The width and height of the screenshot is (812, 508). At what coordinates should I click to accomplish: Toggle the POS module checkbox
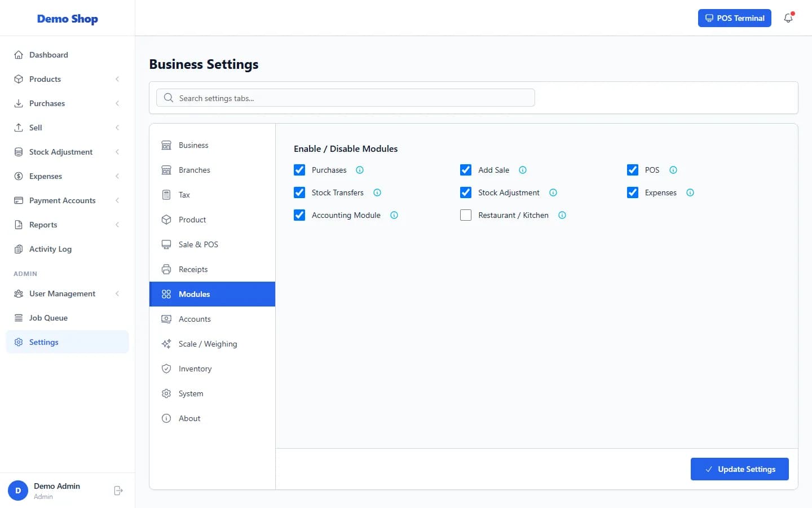coord(633,170)
